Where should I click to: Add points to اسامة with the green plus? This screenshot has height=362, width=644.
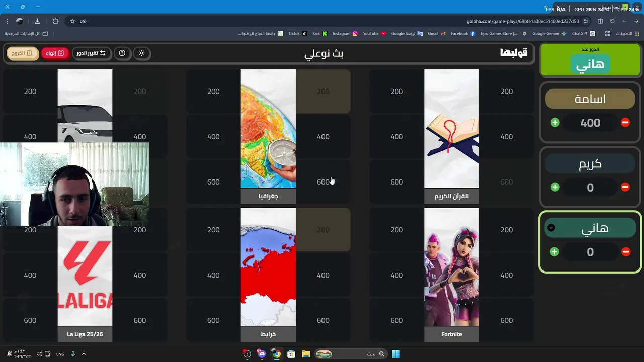[555, 122]
